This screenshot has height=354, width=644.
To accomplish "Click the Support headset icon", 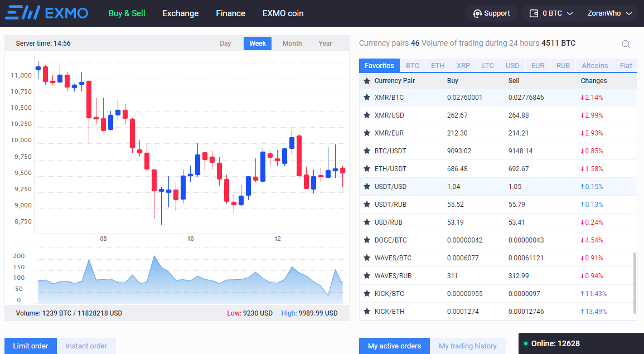I will [477, 13].
